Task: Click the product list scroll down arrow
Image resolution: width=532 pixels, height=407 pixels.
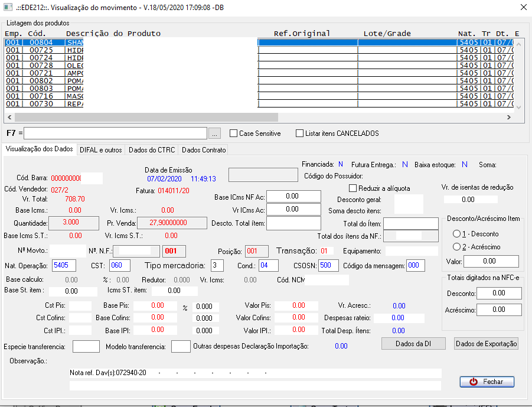Action: click(x=519, y=107)
